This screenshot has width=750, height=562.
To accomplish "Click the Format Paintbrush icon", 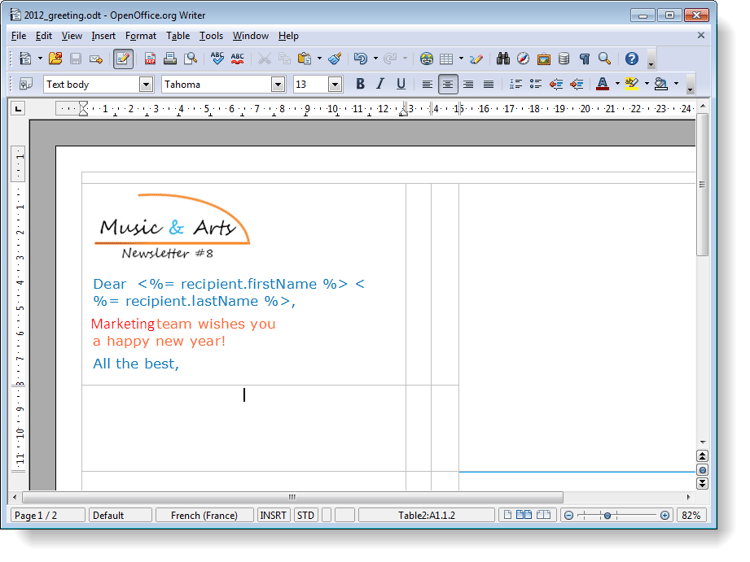I will (x=335, y=59).
